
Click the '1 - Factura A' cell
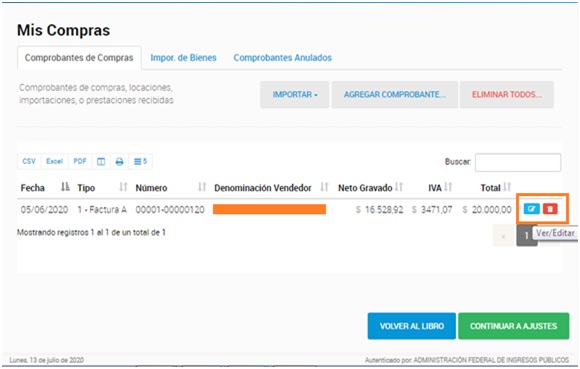click(102, 210)
